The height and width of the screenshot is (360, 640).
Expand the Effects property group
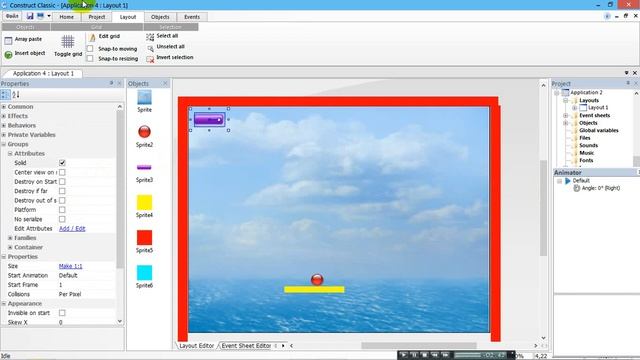tap(4, 116)
